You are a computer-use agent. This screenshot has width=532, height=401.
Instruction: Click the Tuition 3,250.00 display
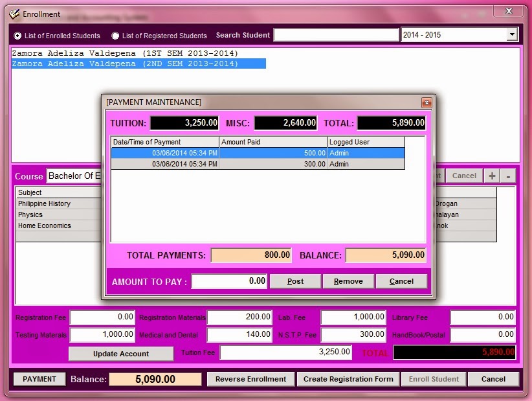pyautogui.click(x=184, y=123)
